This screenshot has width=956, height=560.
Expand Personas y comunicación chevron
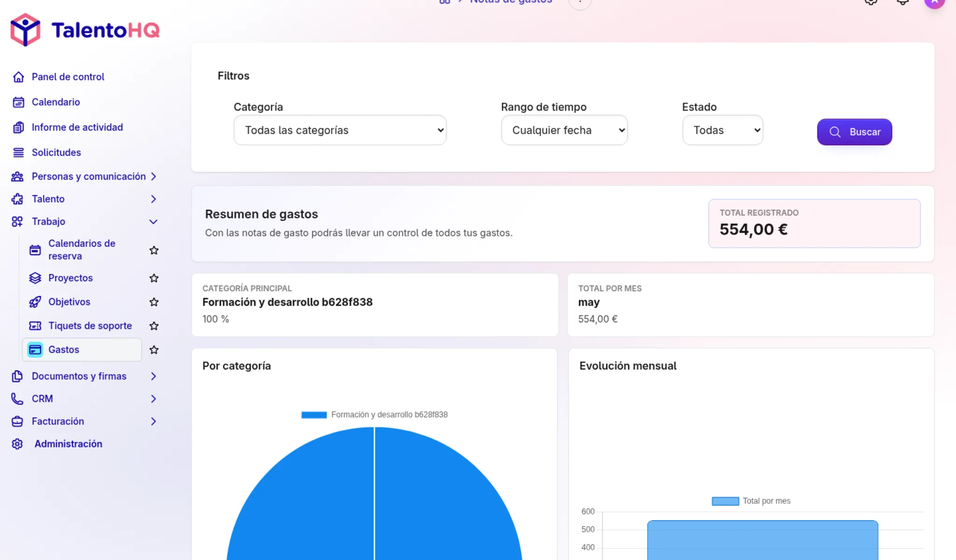(154, 176)
